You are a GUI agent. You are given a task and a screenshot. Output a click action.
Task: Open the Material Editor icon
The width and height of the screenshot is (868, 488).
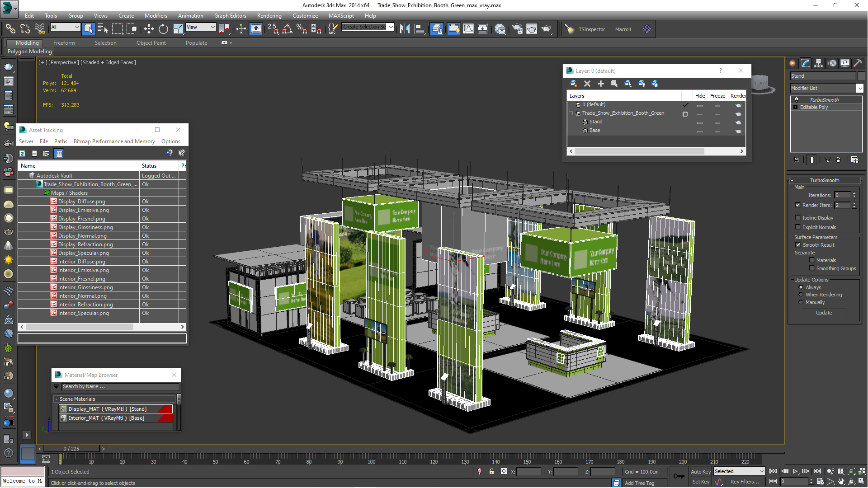[x=500, y=29]
